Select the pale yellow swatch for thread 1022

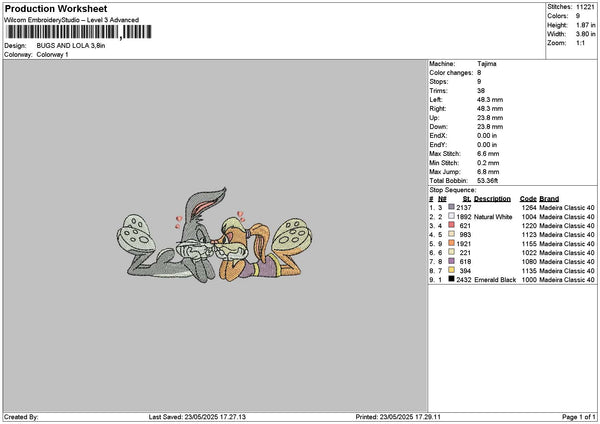(452, 252)
